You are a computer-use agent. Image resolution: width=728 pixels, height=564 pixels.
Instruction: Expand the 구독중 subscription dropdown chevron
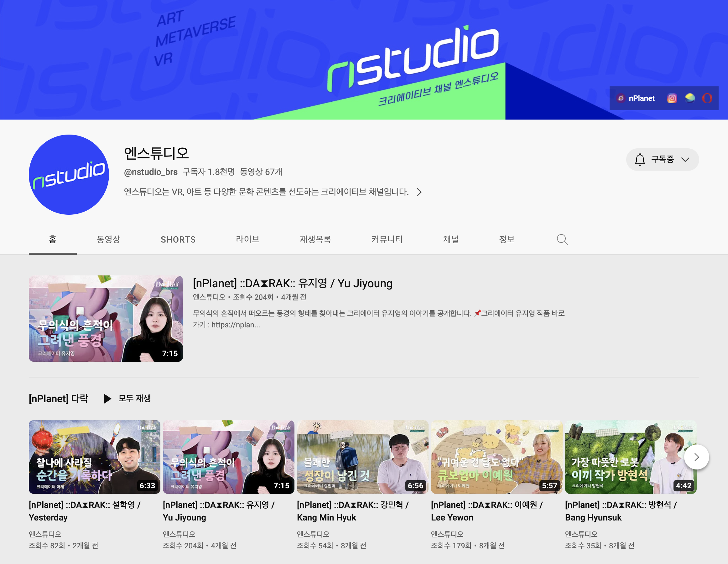point(685,160)
